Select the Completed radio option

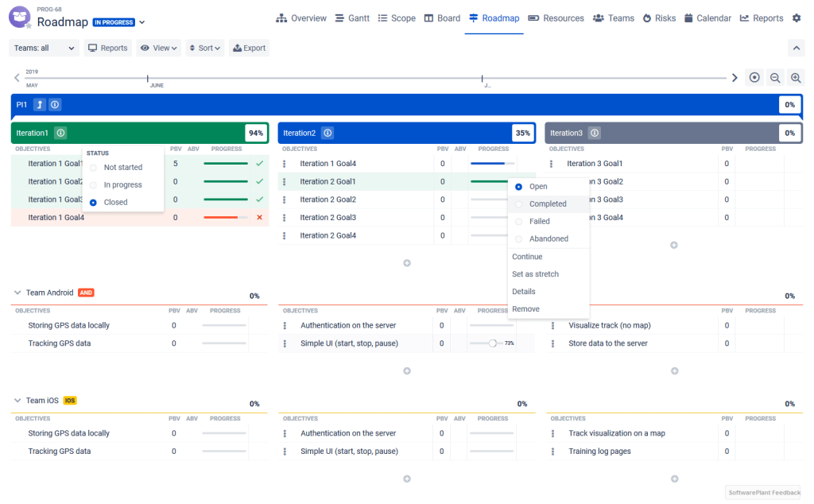[519, 204]
